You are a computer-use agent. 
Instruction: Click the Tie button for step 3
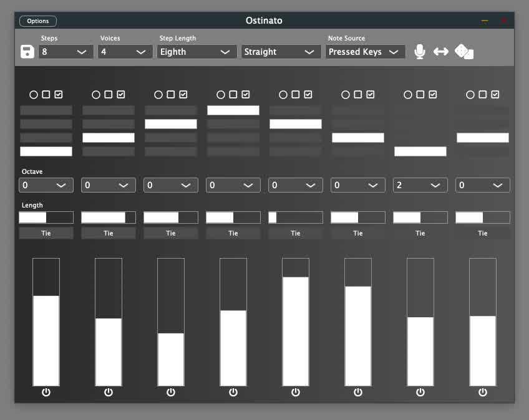pyautogui.click(x=171, y=233)
